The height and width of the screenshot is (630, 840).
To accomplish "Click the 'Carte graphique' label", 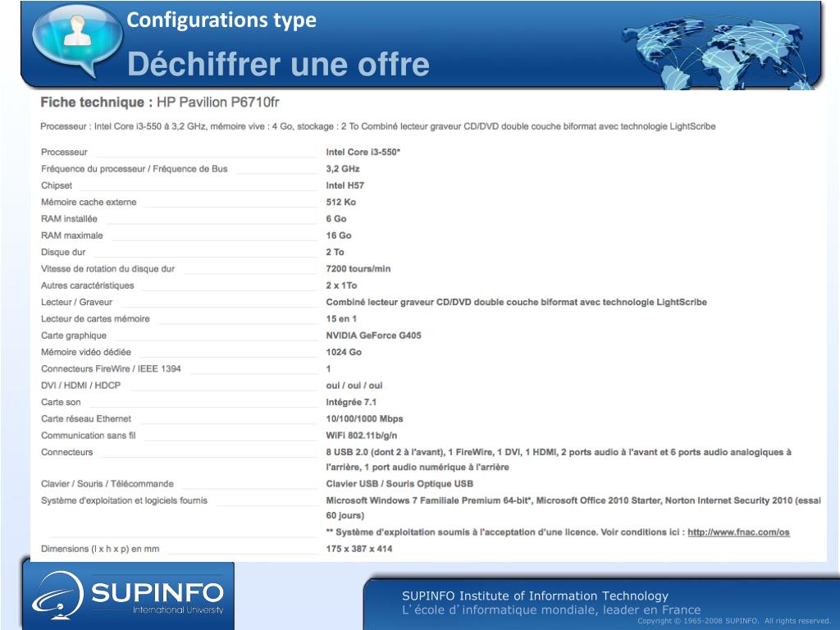I will point(73,336).
